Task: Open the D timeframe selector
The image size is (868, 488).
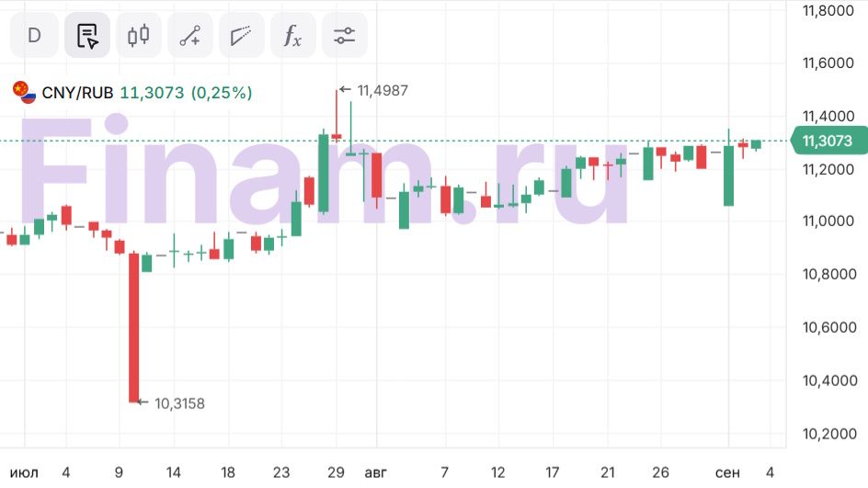Action: 34,36
